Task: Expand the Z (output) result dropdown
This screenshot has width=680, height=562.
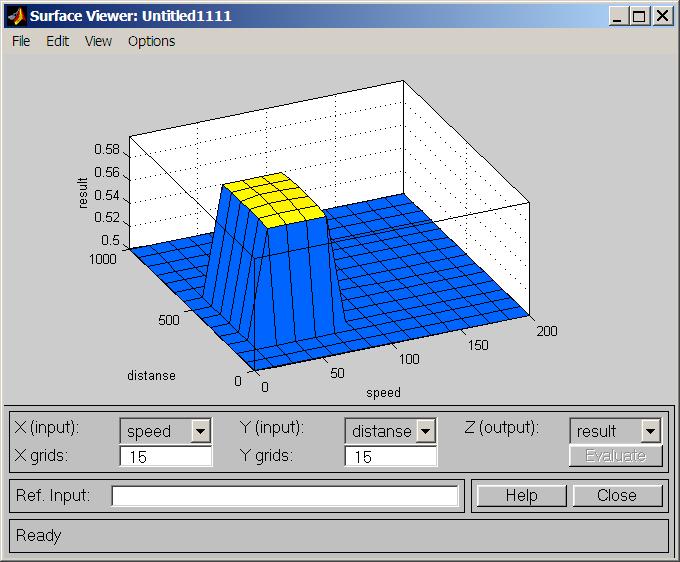Action: 651,431
